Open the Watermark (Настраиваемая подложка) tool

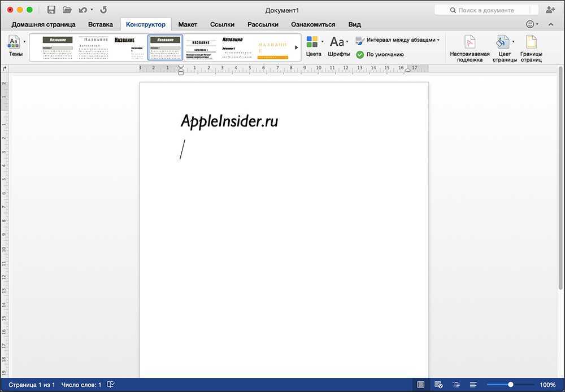(x=470, y=47)
